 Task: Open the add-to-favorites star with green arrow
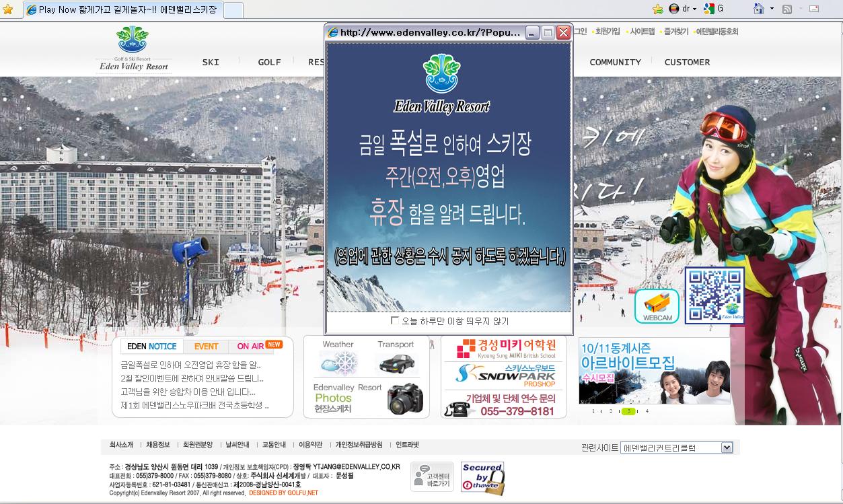[658, 9]
